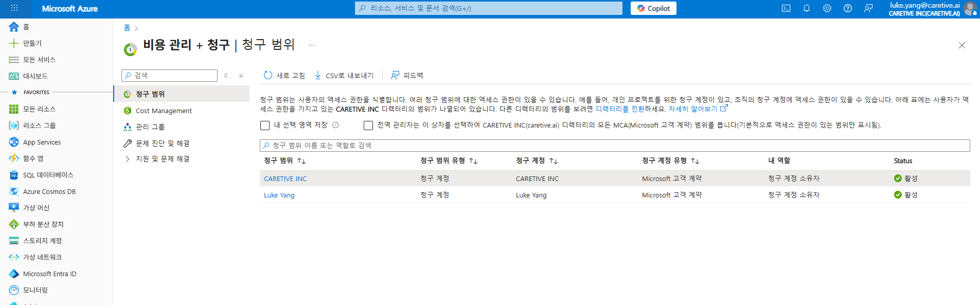The image size is (980, 305).
Task: Click the Home breadcrumb link
Action: point(127,28)
